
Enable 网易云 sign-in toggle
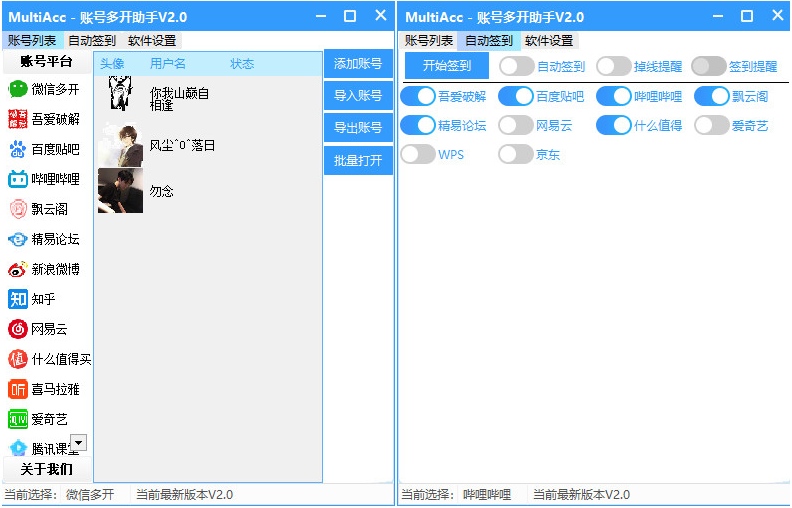[516, 125]
